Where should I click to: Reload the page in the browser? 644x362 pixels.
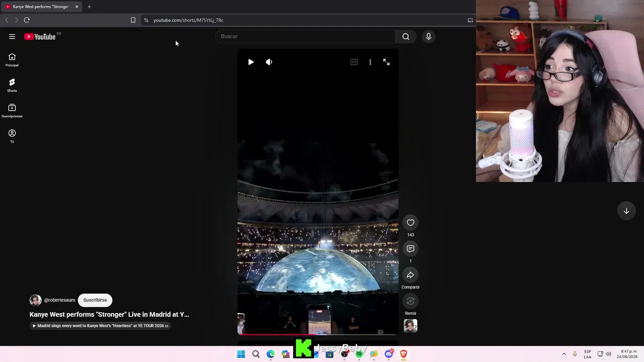tap(27, 20)
